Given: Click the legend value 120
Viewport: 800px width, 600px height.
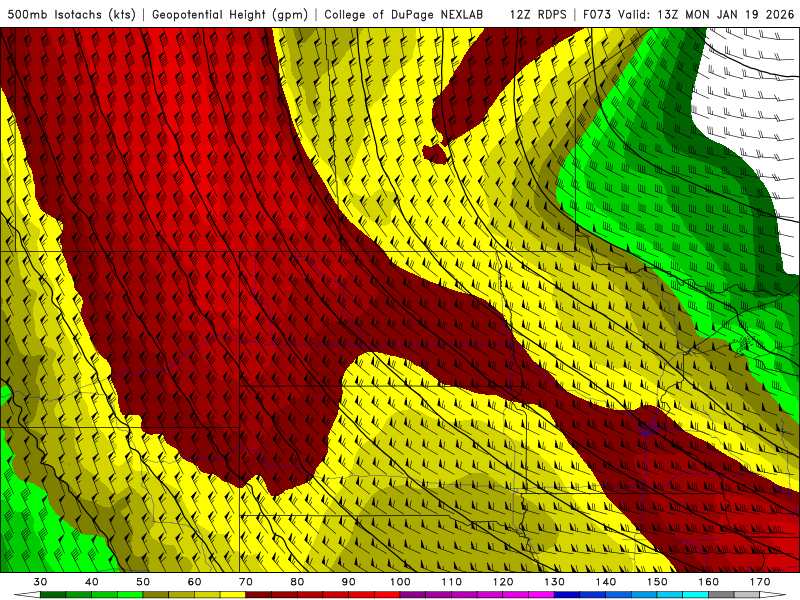Looking at the screenshot, I should (x=503, y=582).
